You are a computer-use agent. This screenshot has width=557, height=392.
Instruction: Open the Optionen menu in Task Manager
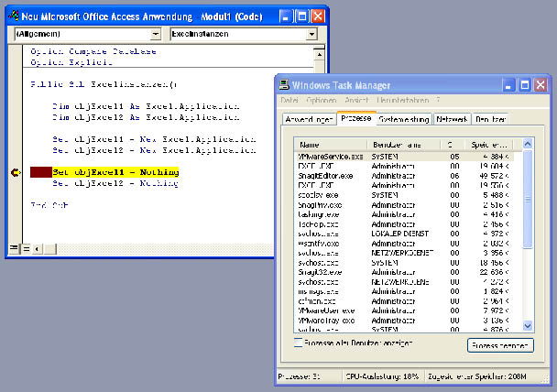click(x=322, y=99)
